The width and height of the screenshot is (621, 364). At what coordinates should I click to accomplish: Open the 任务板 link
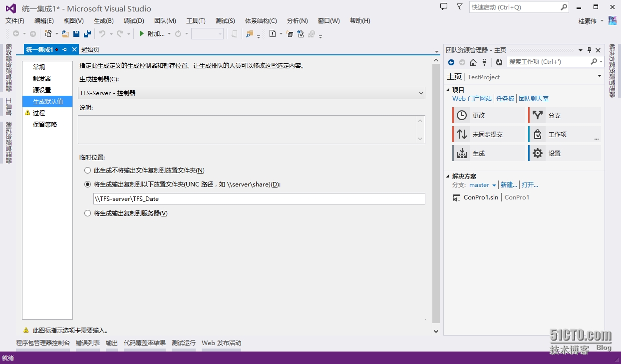pos(505,99)
